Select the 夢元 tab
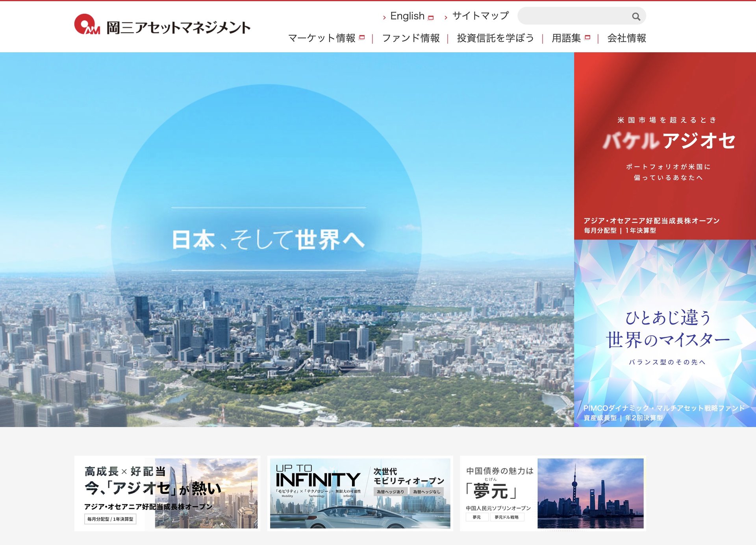This screenshot has width=756, height=545. tap(476, 517)
